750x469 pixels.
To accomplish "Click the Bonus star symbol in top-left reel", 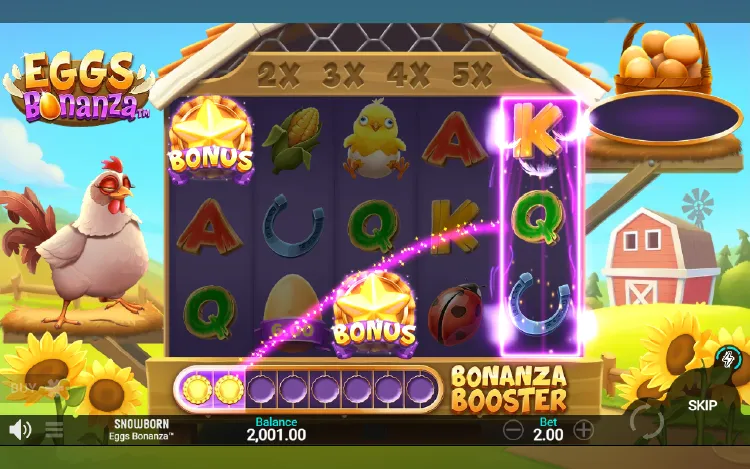I will [x=210, y=139].
